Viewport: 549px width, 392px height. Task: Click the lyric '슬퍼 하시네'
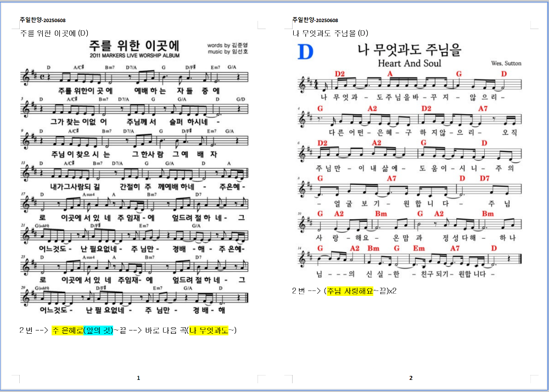[x=188, y=122]
